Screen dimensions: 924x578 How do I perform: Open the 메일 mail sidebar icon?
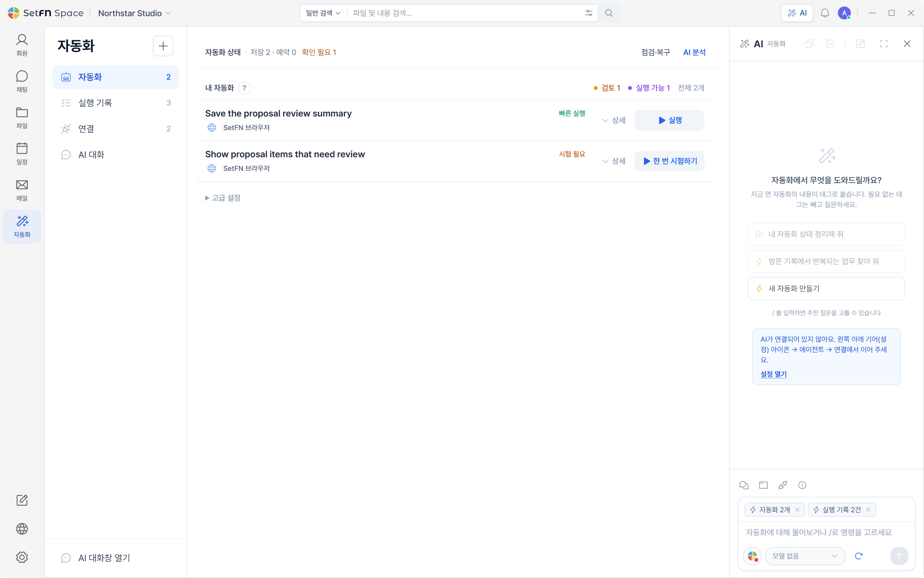click(22, 190)
